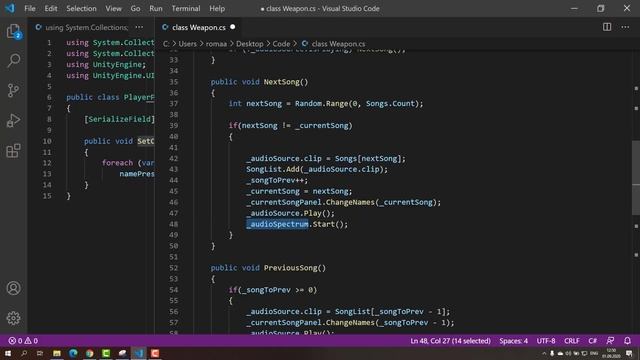Open Edge browser from taskbar
Viewport: 640px width, 360px height.
pos(73,353)
